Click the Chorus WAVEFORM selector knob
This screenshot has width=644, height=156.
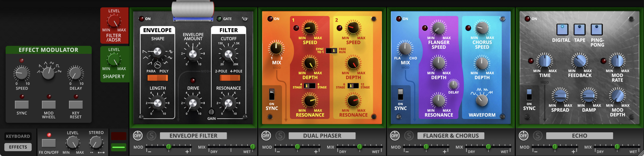[x=482, y=100]
